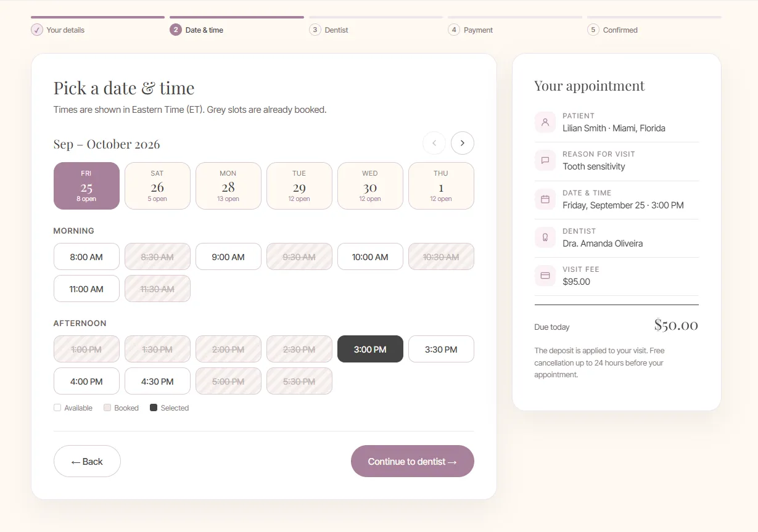Click Continue to dentist button

click(413, 461)
